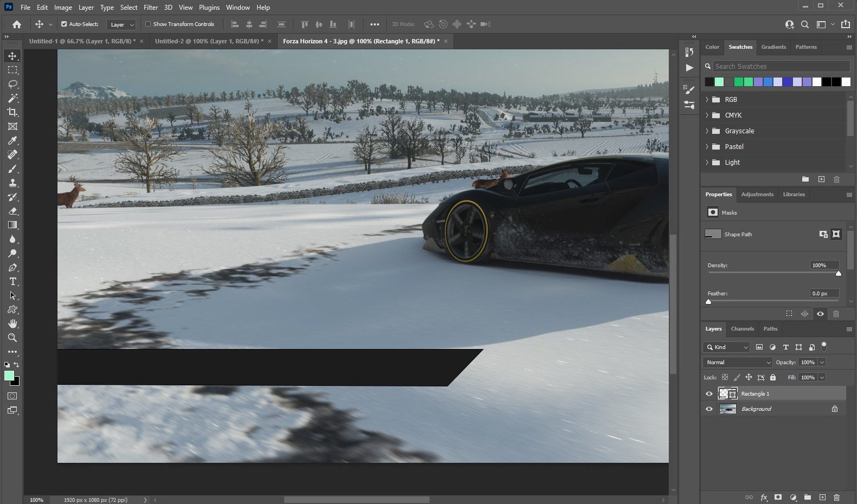
Task: Open the Adjustments tab
Action: point(757,194)
